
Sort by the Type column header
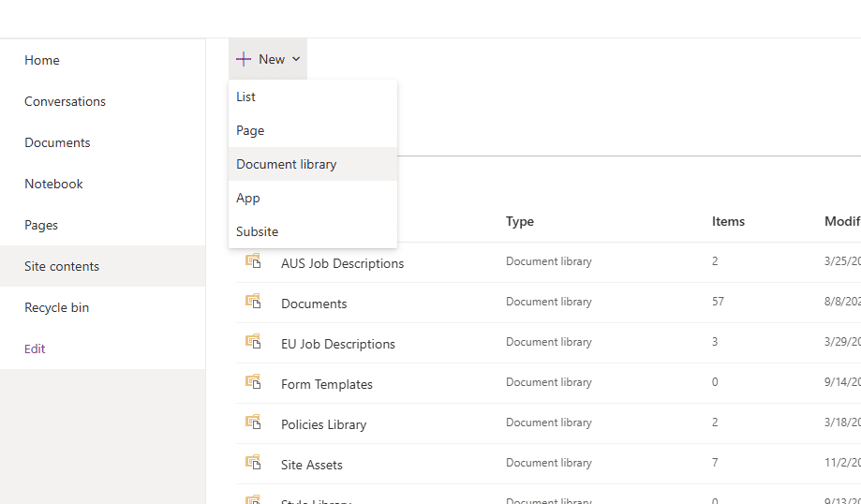[520, 221]
